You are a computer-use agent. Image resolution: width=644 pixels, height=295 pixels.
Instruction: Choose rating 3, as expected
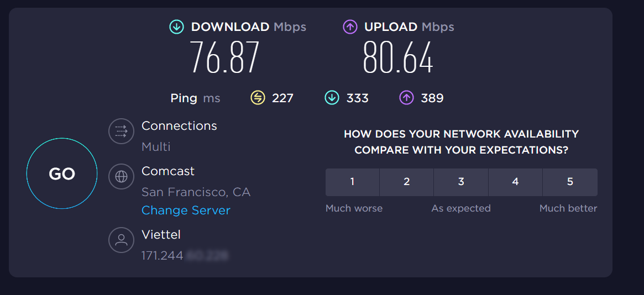[x=461, y=182]
